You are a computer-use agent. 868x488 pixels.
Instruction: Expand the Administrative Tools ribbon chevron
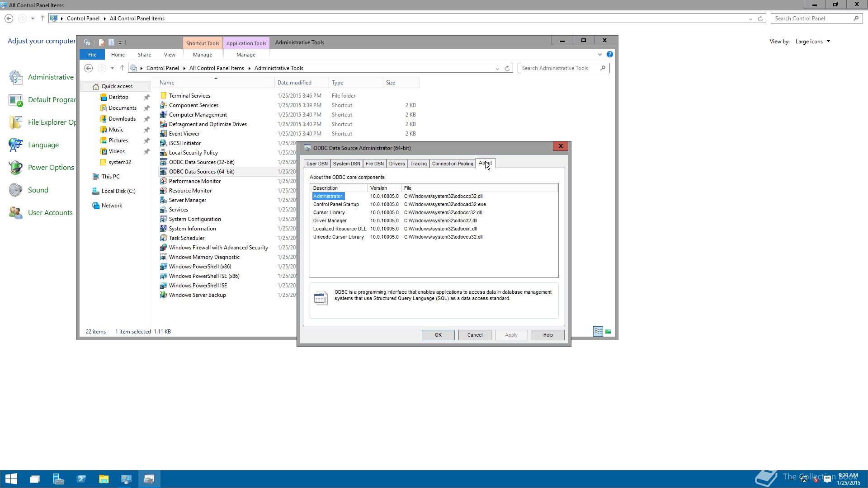click(x=600, y=55)
